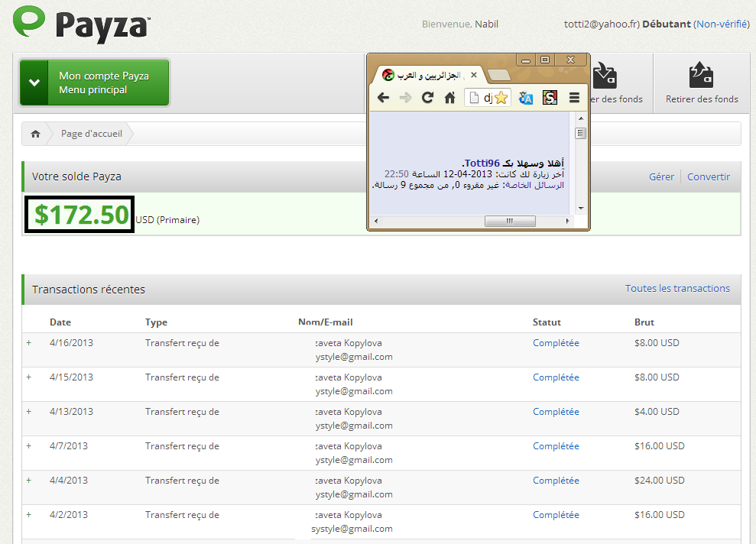The image size is (756, 544).
Task: Click the $172.50 balance amount
Action: click(82, 215)
